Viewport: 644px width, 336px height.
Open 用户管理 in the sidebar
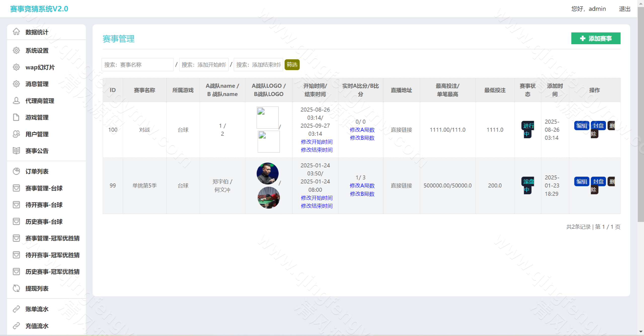pyautogui.click(x=37, y=134)
